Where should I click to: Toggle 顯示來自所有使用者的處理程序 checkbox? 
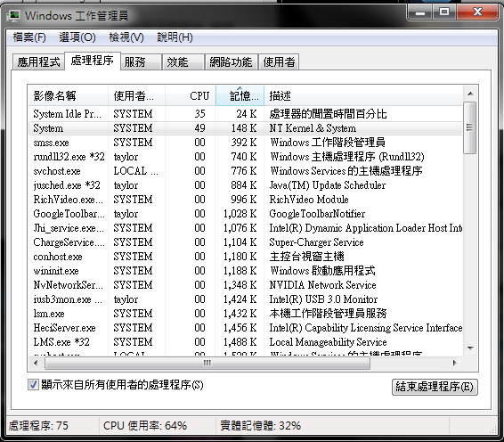[33, 385]
